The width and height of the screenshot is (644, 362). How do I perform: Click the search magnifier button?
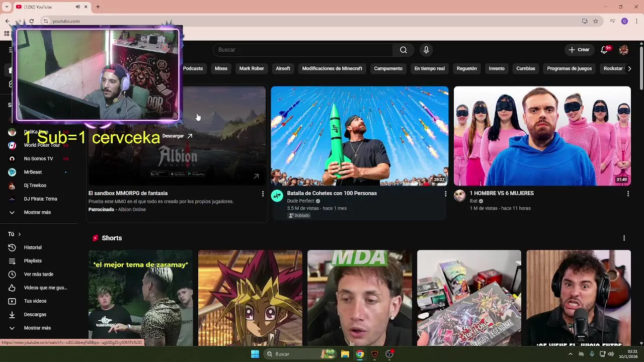click(x=403, y=50)
